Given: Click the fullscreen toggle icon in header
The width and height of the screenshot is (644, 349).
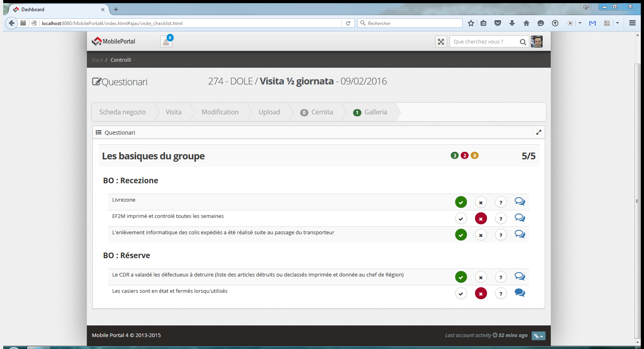Looking at the screenshot, I should click(x=441, y=42).
